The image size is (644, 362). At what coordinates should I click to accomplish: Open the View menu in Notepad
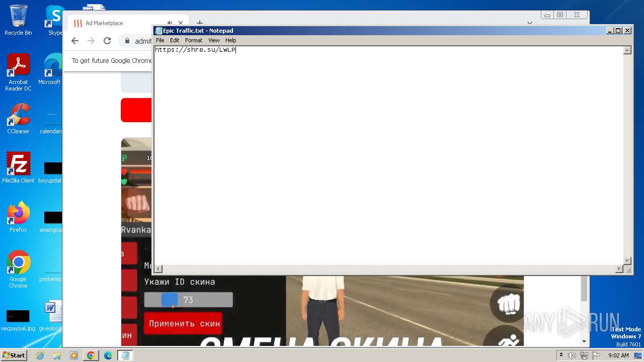214,40
